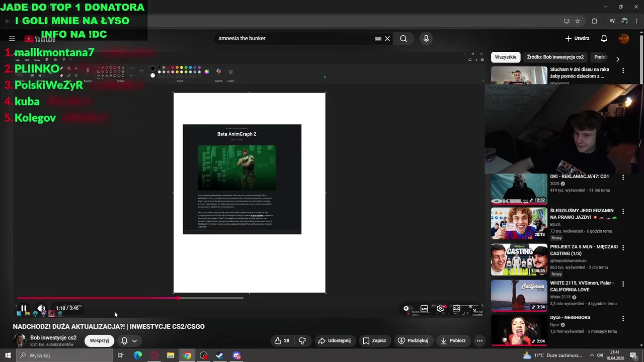Open the 'Bob inwestycje cs2' channel link
This screenshot has width=644, height=362.
coord(53,338)
